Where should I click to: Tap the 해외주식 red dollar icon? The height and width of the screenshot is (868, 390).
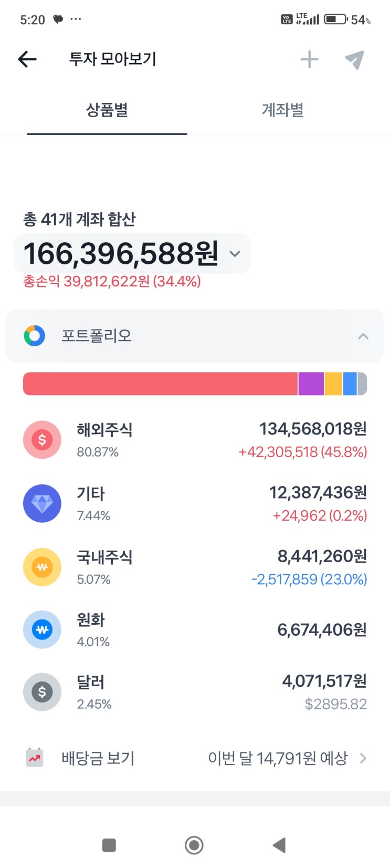coord(42,440)
